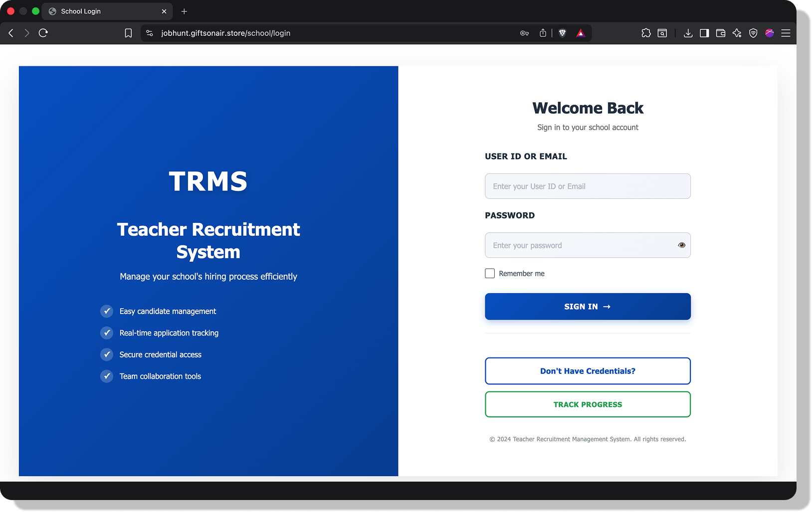Bookmark this page with the bookmark icon
This screenshot has height=512, width=812.
(x=128, y=33)
